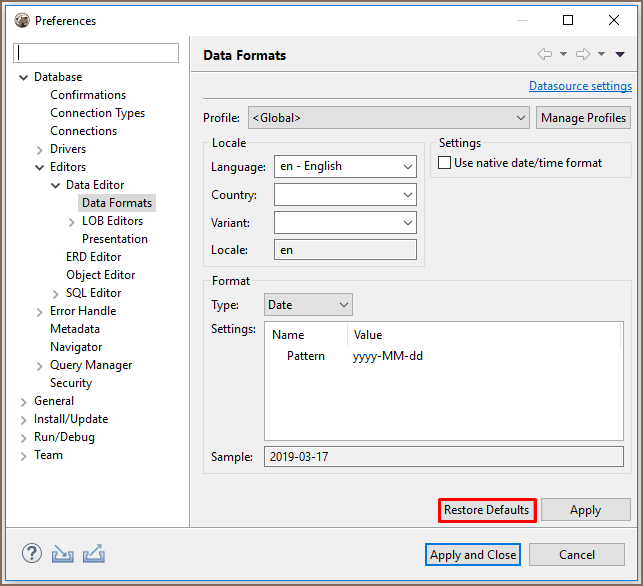This screenshot has width=643, height=586.
Task: Open the Language dropdown
Action: tap(345, 166)
